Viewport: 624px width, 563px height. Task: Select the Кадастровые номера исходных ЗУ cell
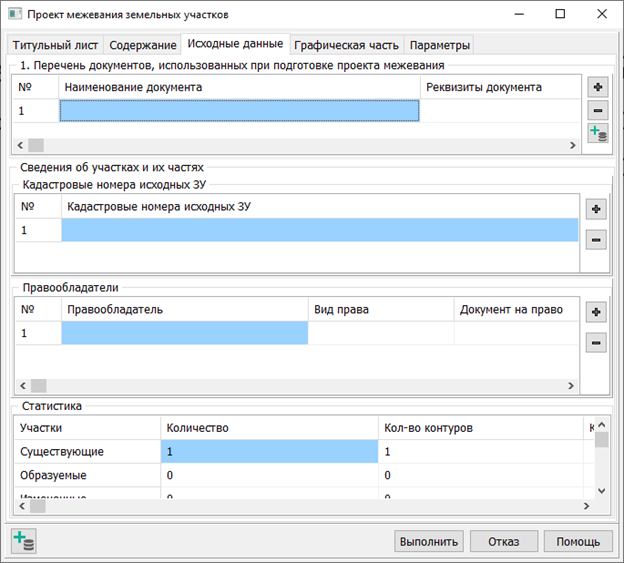click(x=320, y=231)
